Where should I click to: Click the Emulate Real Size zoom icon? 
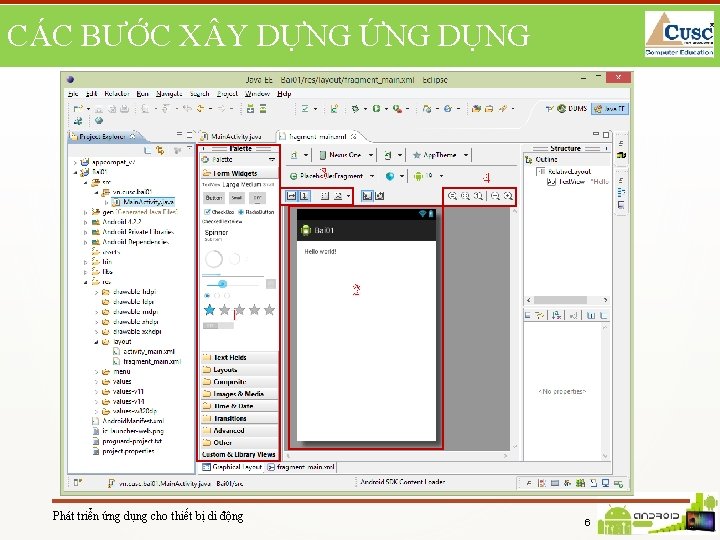coord(452,196)
